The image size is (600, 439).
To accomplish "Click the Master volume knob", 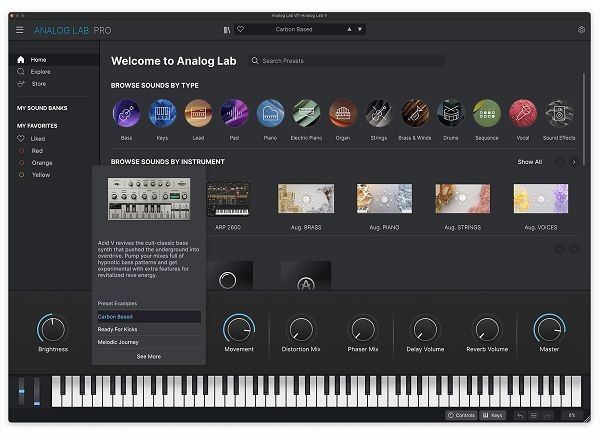I will 548,329.
